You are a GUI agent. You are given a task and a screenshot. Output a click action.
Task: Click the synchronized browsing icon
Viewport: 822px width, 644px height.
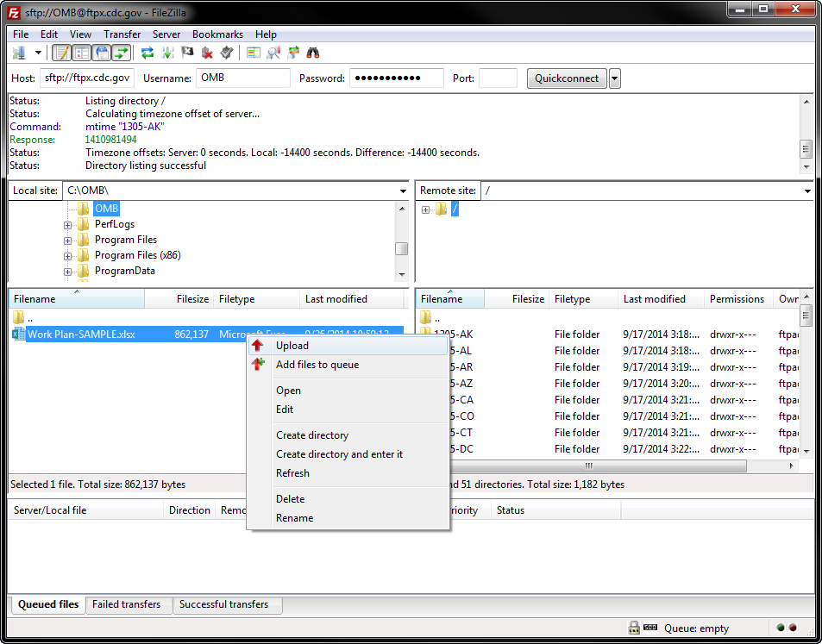pyautogui.click(x=293, y=53)
